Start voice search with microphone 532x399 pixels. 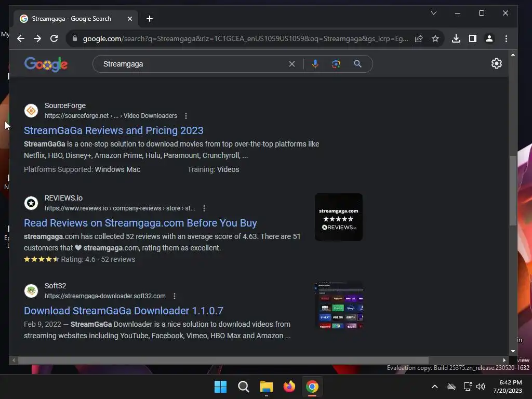pos(315,64)
